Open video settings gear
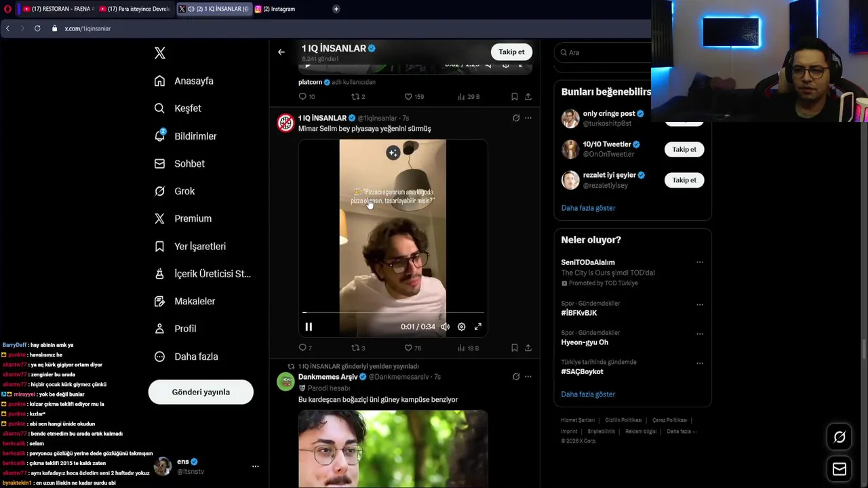868x488 pixels. click(461, 327)
